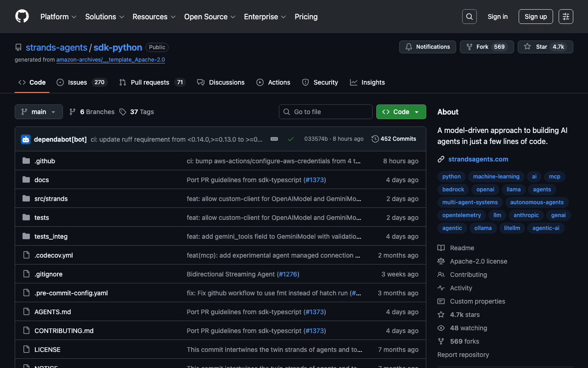Open the Insights tab
The width and height of the screenshot is (588, 368).
click(367, 82)
